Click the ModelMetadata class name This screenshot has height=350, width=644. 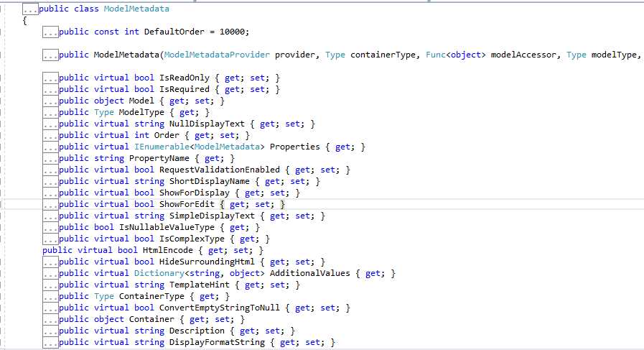[x=136, y=9]
